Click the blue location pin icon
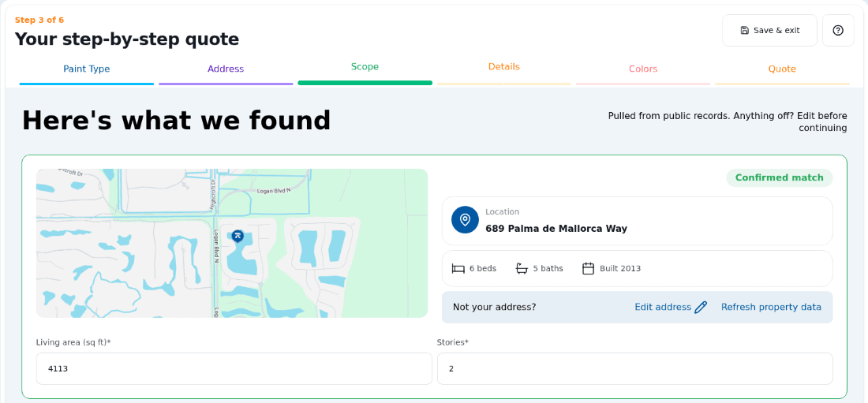Image resolution: width=868 pixels, height=403 pixels. pos(465,220)
